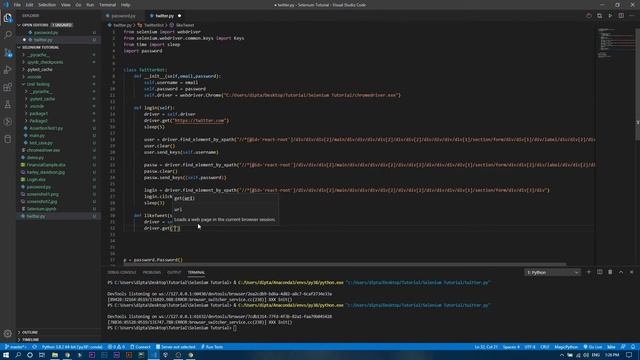Open the Source Control view

[8, 53]
